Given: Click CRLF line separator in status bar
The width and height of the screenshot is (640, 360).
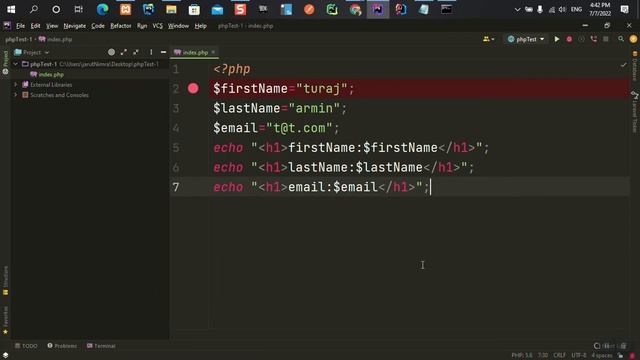Looking at the screenshot, I should [559, 355].
